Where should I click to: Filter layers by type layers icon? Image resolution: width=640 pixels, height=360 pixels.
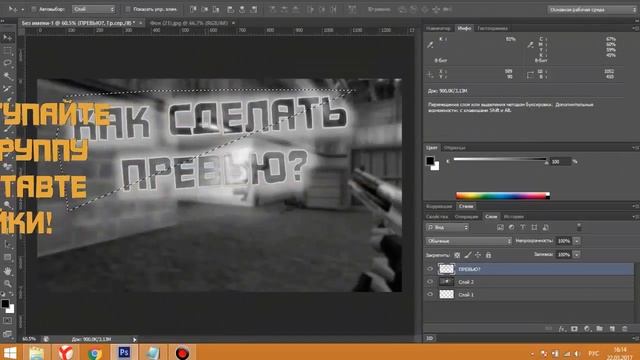click(523, 227)
